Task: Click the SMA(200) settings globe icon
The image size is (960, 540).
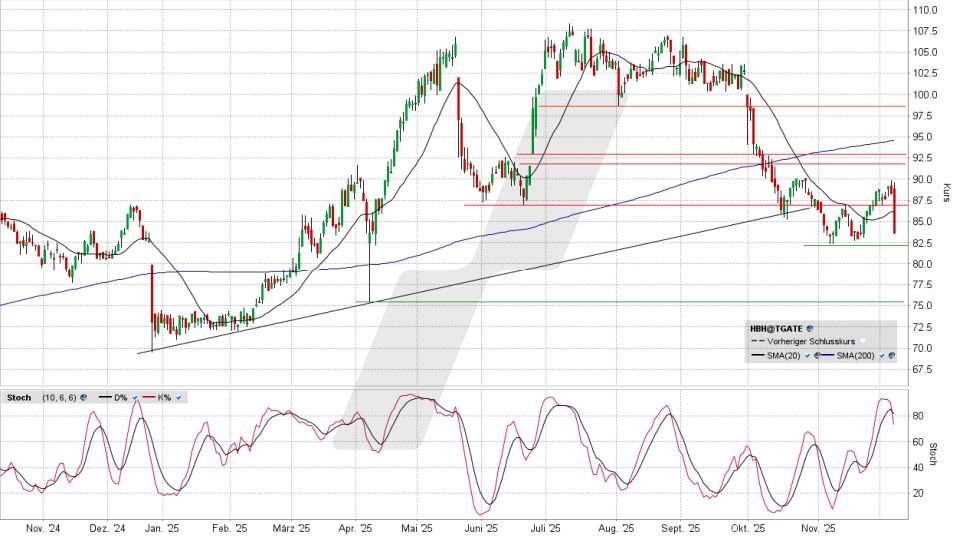Action: click(892, 355)
